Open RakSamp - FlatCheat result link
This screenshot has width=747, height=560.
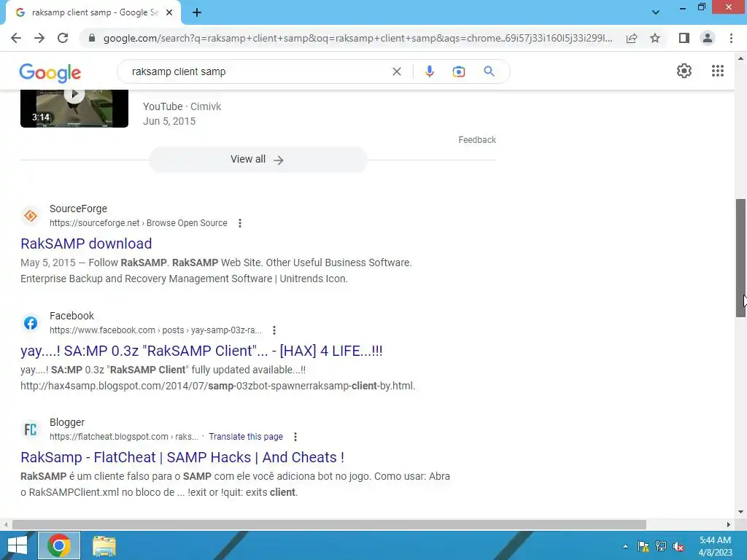[x=182, y=458]
